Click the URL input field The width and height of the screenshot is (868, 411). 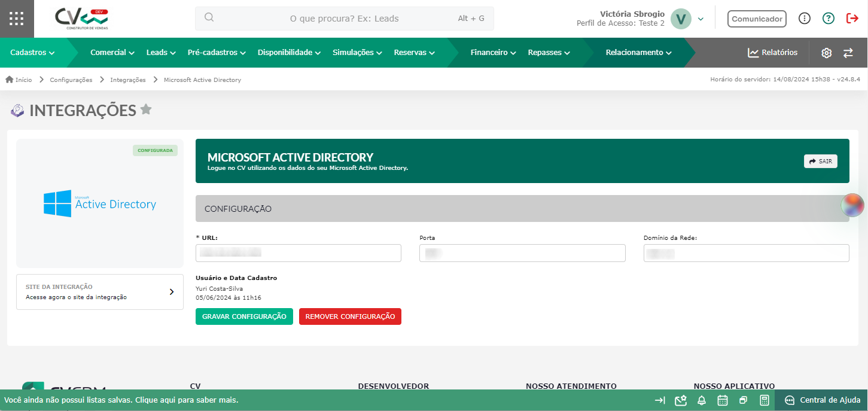299,253
